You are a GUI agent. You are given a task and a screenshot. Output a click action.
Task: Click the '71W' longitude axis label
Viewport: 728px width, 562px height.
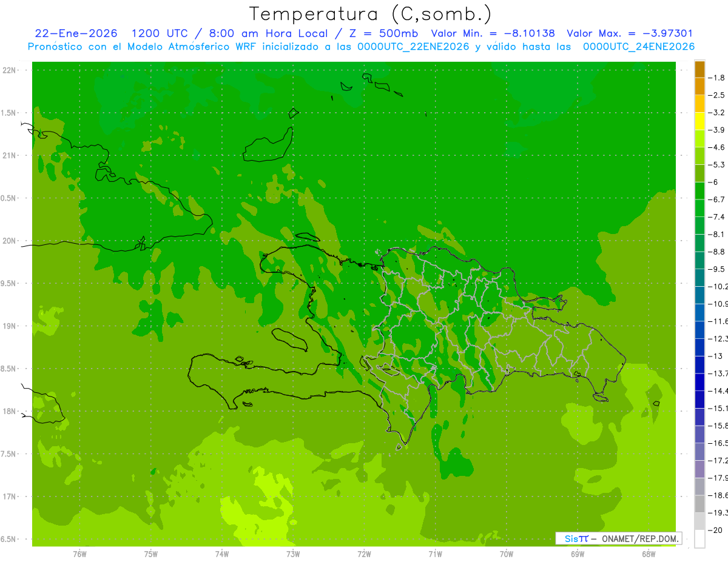435,554
